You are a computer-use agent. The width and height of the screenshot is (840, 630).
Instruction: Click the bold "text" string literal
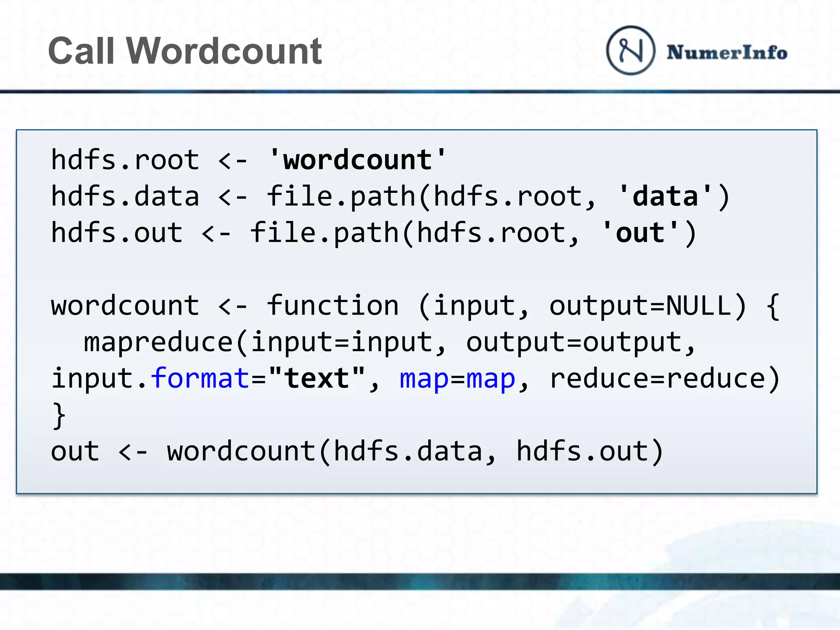point(317,378)
